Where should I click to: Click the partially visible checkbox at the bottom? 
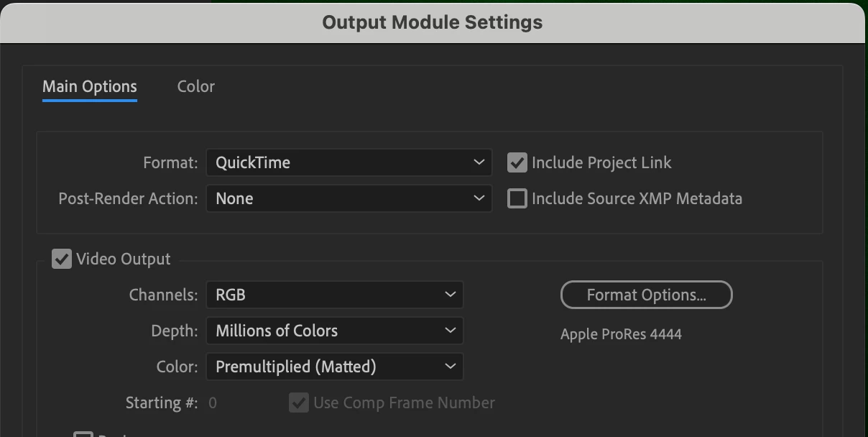83,434
